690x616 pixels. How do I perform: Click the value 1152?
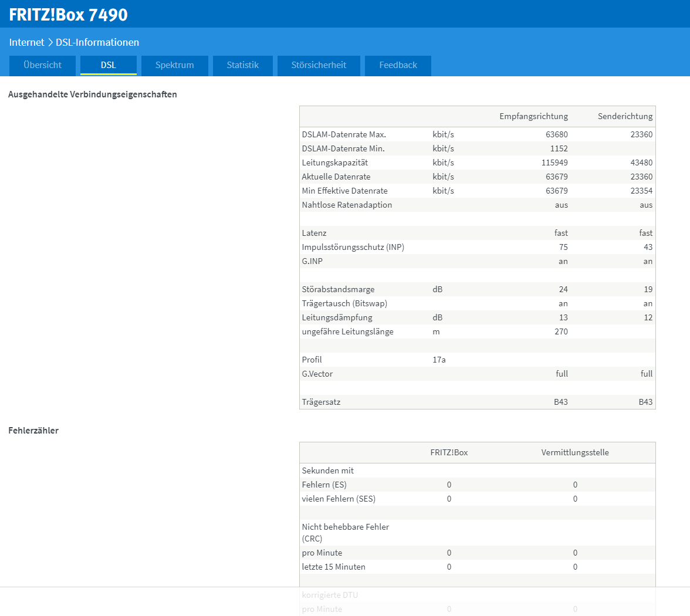[559, 149]
